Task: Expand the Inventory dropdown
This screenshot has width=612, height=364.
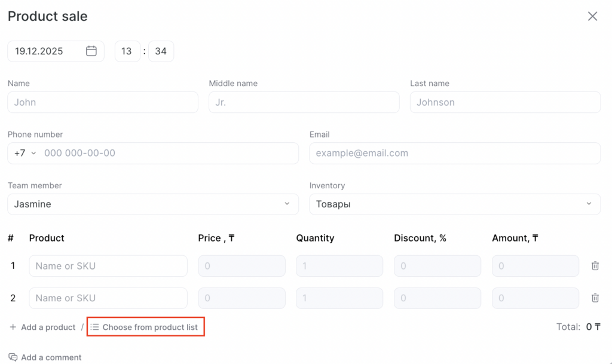Action: pyautogui.click(x=589, y=204)
